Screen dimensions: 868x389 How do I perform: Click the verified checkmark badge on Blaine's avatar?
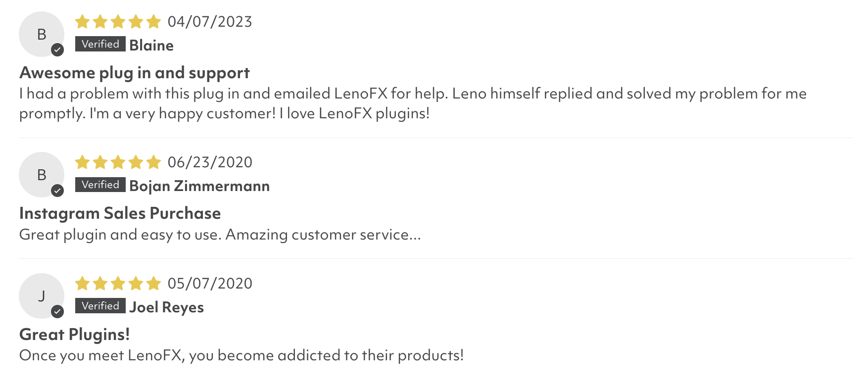pos(57,49)
